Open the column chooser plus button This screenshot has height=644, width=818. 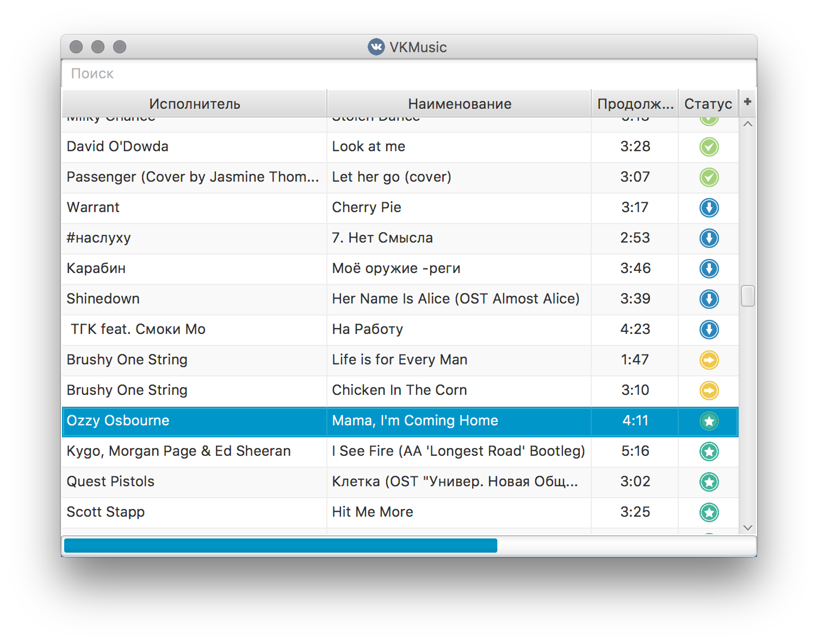[747, 102]
